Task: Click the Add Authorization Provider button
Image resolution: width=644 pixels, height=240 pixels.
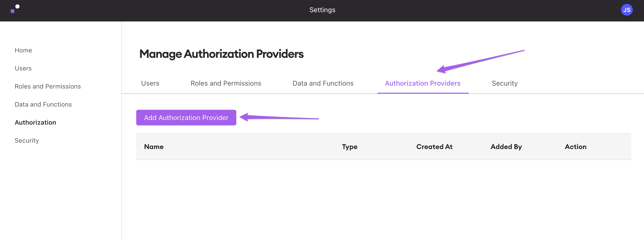Action: pyautogui.click(x=186, y=117)
